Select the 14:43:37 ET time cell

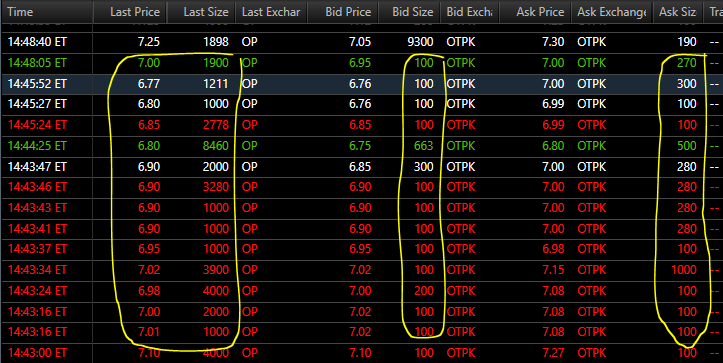[x=37, y=249]
